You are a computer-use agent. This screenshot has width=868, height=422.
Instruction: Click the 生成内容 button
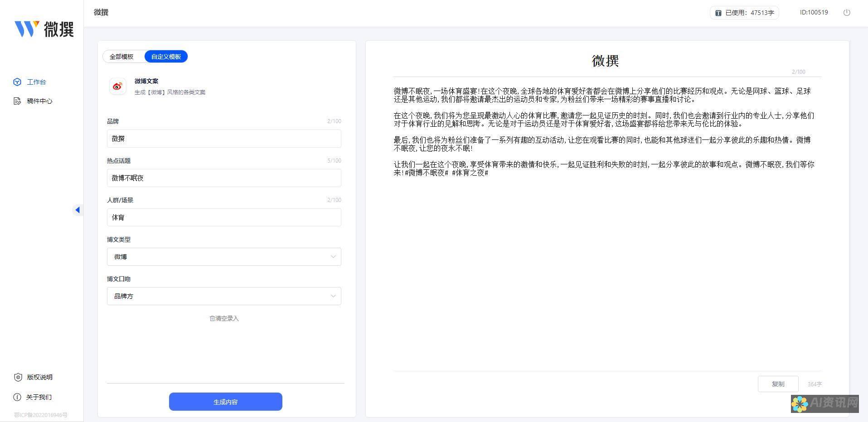click(x=226, y=402)
